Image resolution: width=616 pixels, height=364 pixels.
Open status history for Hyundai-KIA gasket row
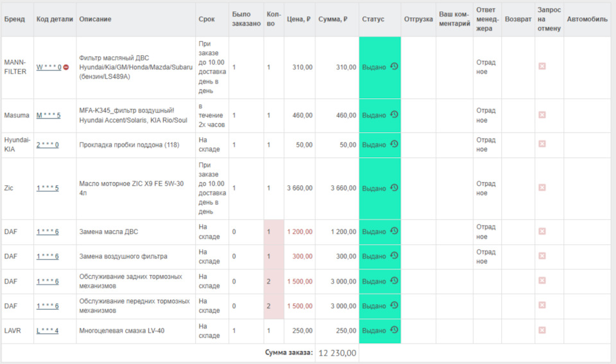pos(394,144)
